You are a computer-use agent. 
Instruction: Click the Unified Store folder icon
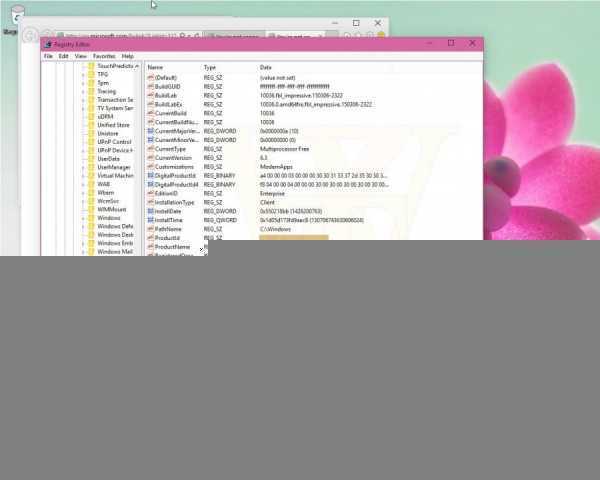91,125
